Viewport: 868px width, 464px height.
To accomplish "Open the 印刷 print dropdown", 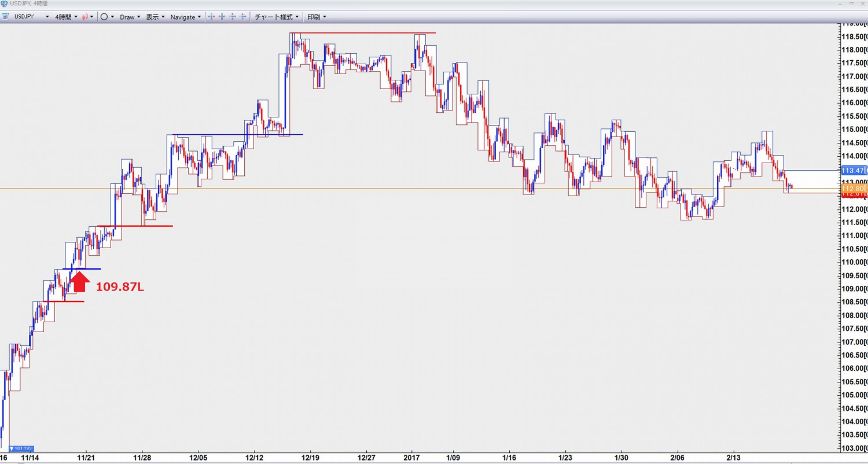I will point(317,17).
